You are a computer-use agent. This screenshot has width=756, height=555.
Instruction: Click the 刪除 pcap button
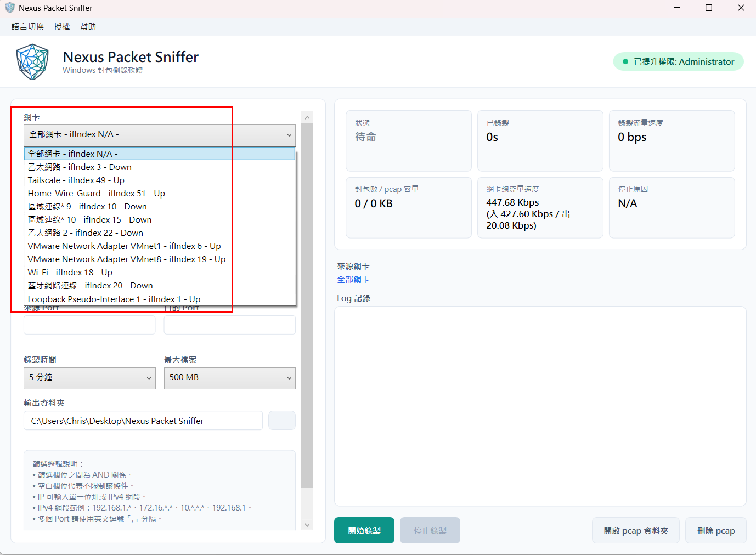(716, 530)
